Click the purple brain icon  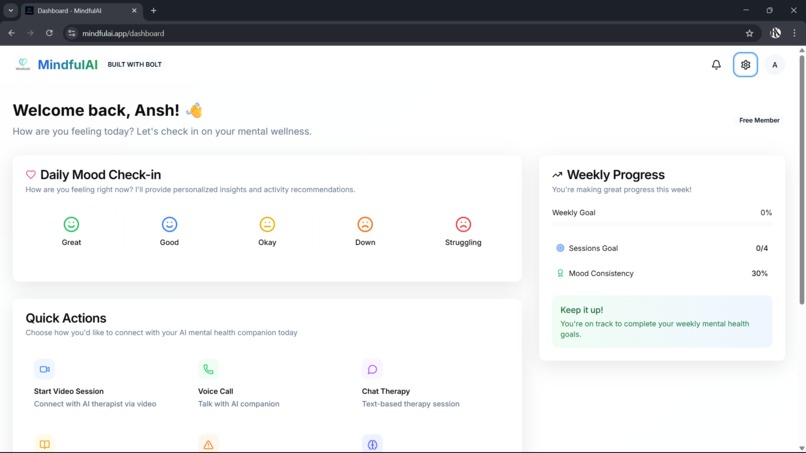pos(372,444)
